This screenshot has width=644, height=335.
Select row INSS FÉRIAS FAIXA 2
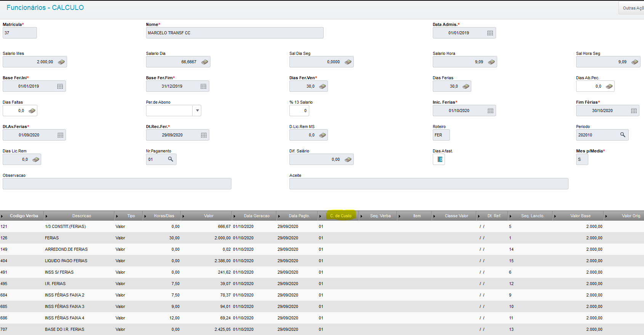coord(322,295)
